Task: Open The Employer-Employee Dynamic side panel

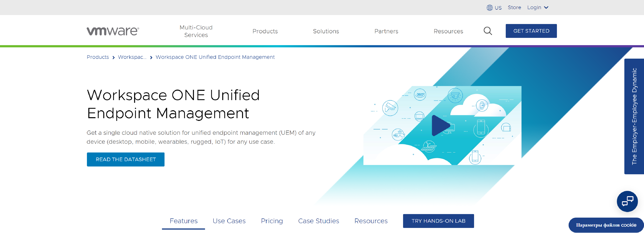Action: point(634,116)
